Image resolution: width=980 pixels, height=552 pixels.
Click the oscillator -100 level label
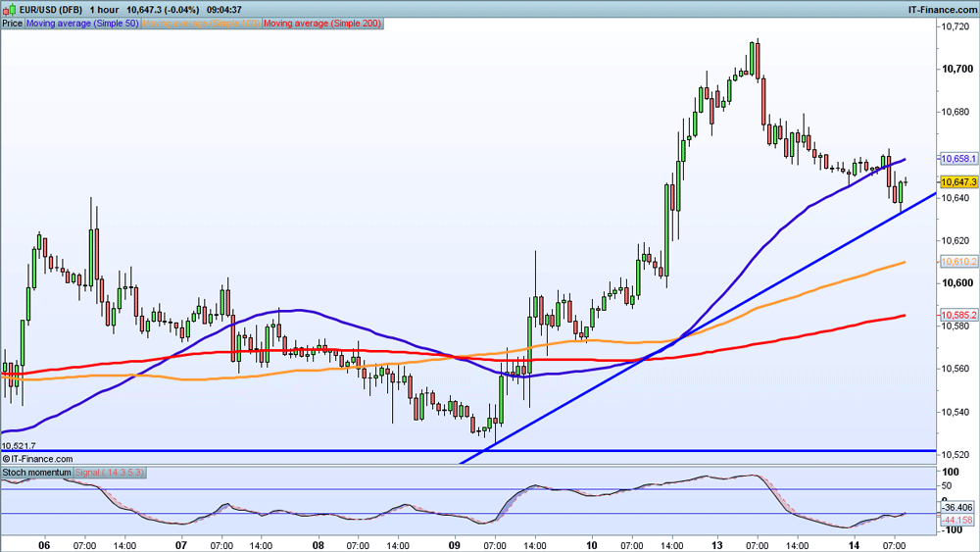click(x=950, y=530)
